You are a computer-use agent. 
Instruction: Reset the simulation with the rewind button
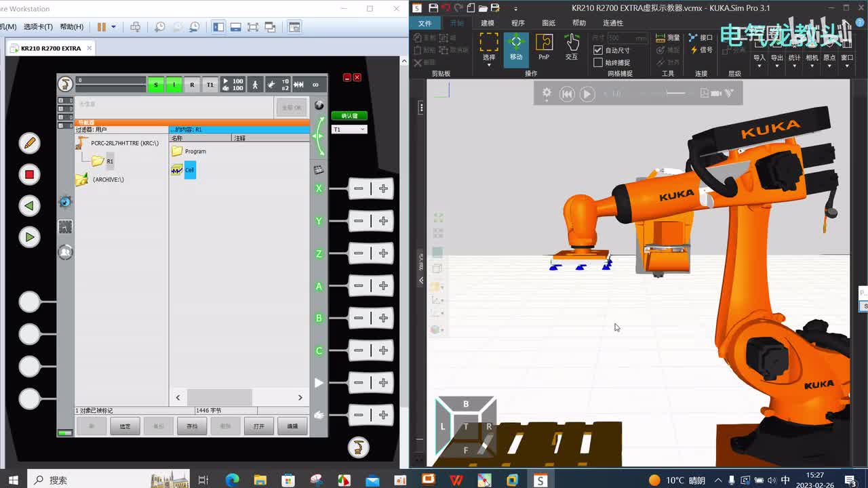pos(567,94)
